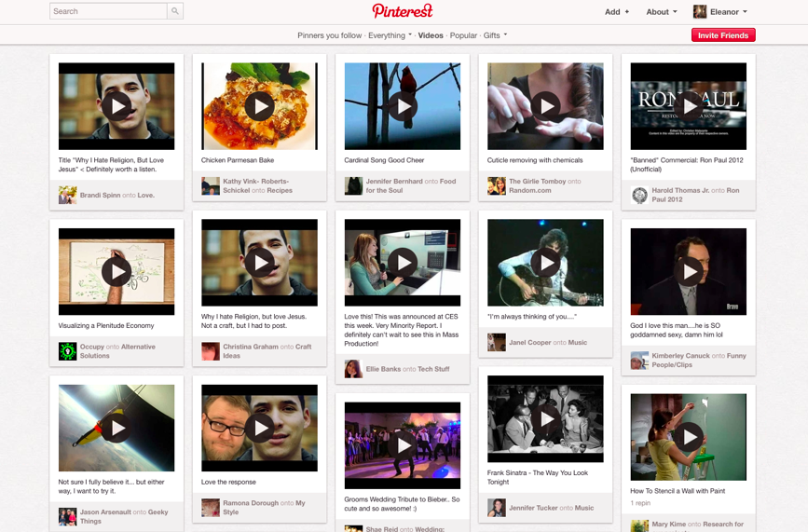Click the Invite Friends button
808x532 pixels.
tap(723, 35)
